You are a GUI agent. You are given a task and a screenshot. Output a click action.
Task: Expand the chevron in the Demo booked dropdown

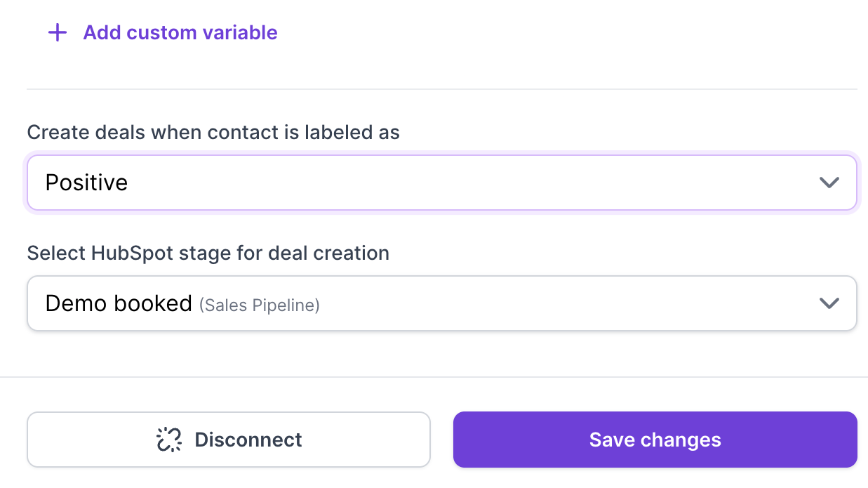coord(829,303)
